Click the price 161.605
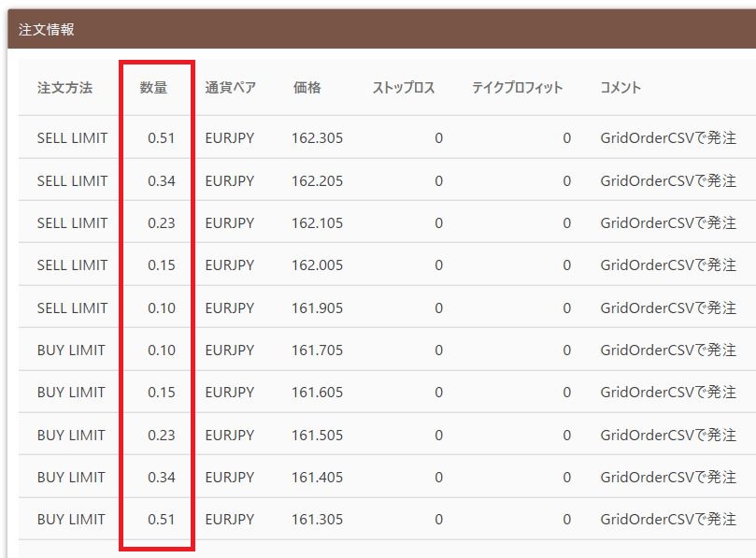 (317, 392)
